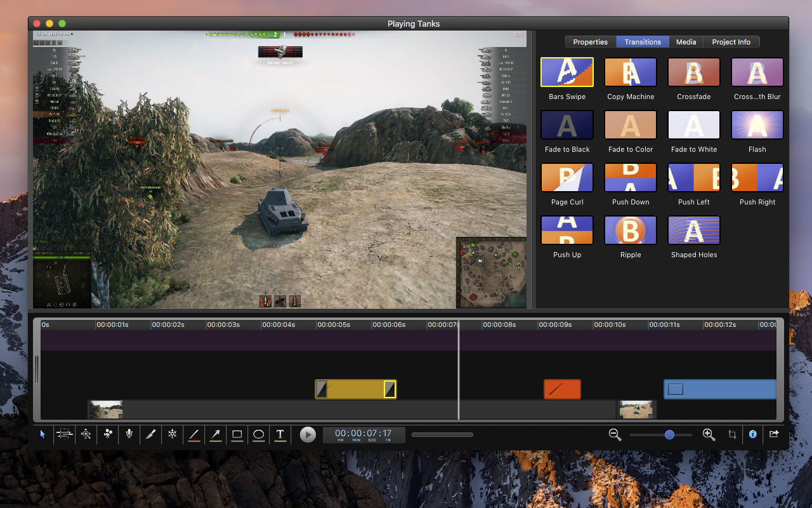Screen dimensions: 812x508
Task: Open the share export menu
Action: (x=774, y=434)
